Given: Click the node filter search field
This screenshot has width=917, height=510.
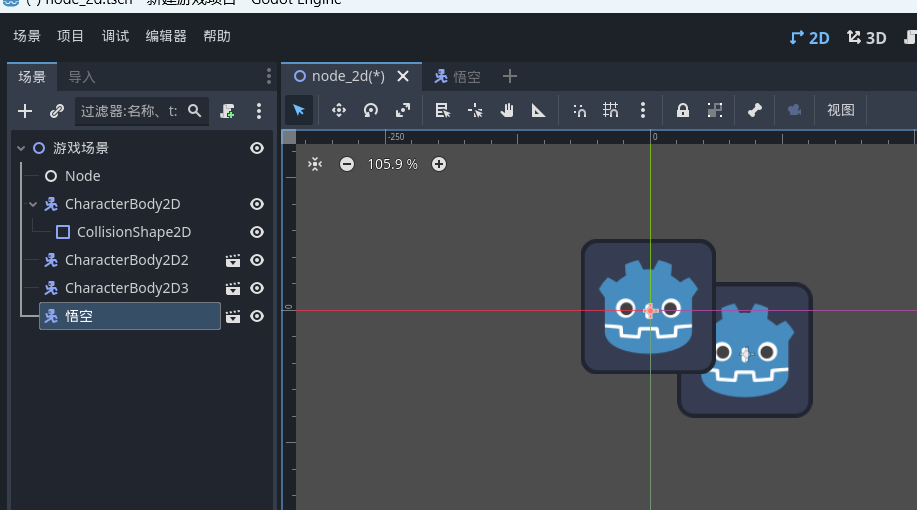Looking at the screenshot, I should pos(130,111).
